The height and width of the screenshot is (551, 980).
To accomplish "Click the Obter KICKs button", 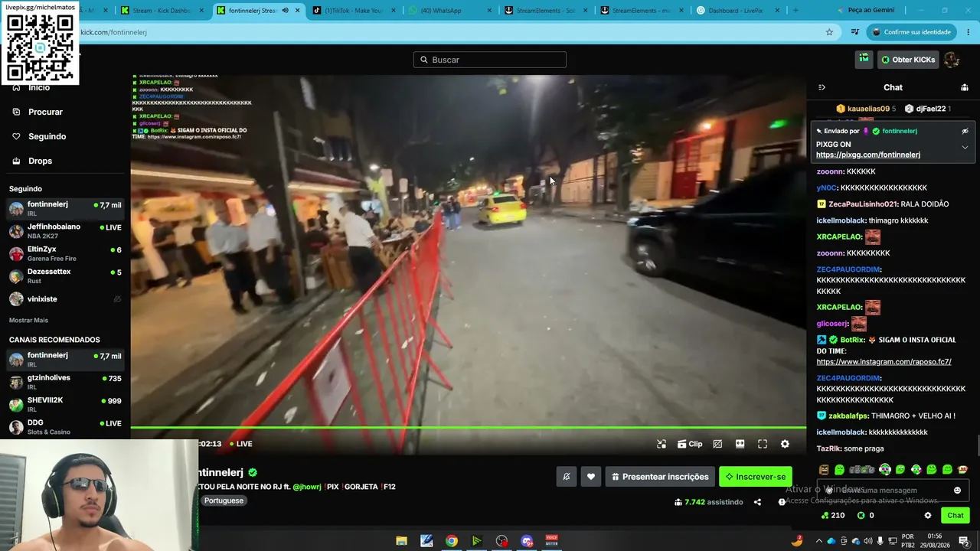I will point(909,60).
